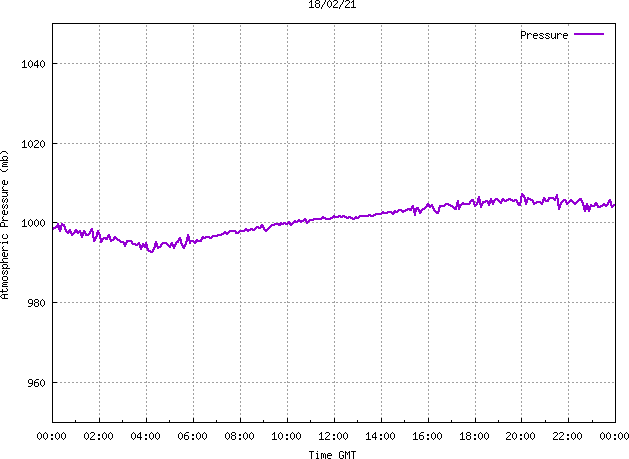Click the 06:00 time axis label

pyautogui.click(x=193, y=436)
